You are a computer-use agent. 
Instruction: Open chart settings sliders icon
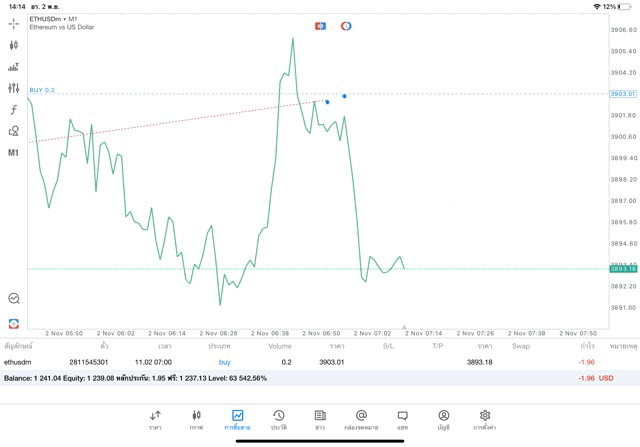click(14, 88)
